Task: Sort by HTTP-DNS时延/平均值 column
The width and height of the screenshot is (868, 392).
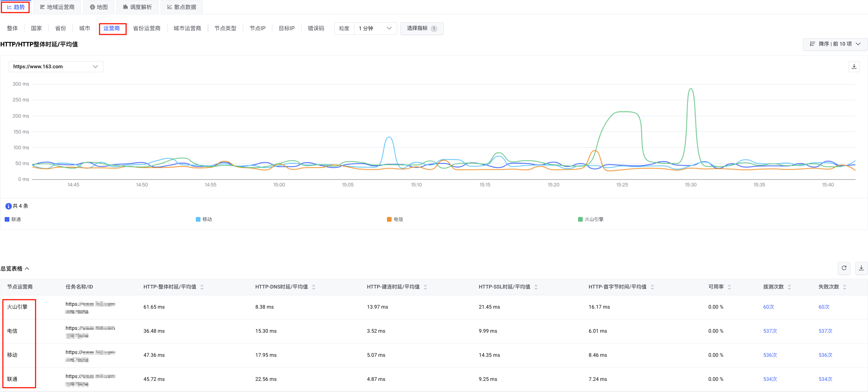Action: click(314, 287)
